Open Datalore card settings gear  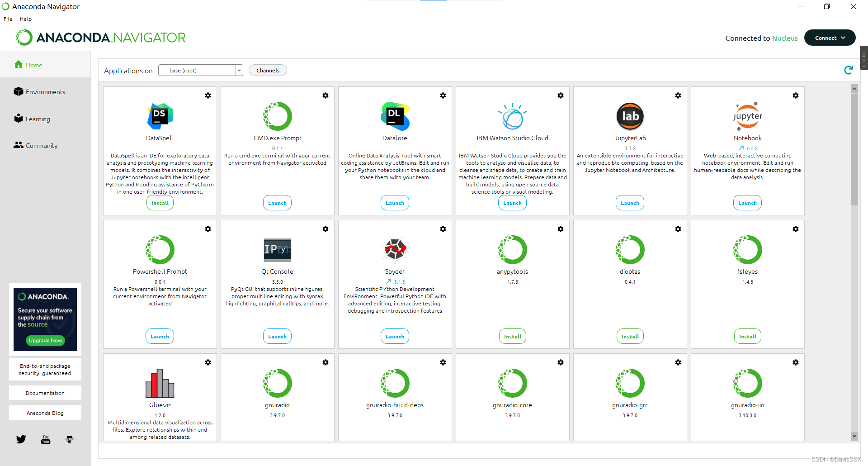[x=443, y=95]
